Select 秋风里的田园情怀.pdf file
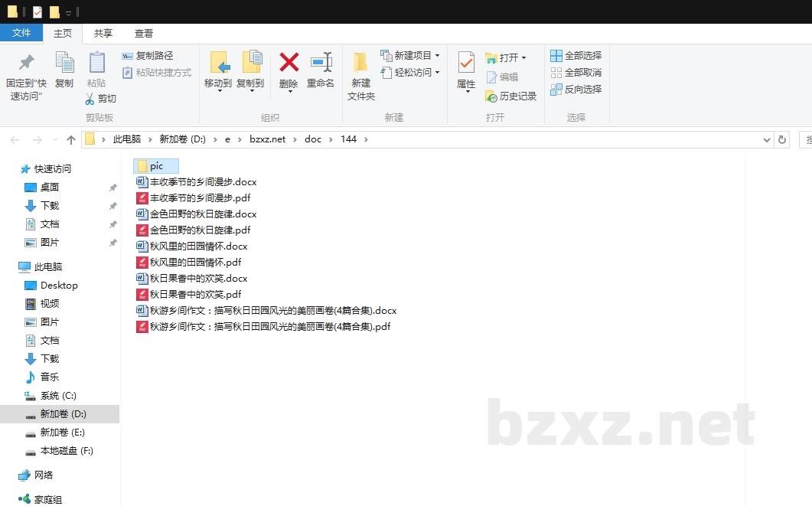Image resolution: width=812 pixels, height=506 pixels. [x=195, y=263]
